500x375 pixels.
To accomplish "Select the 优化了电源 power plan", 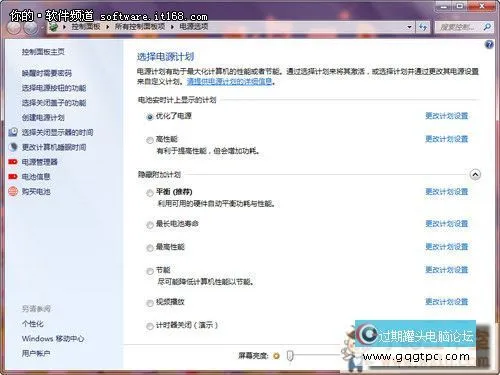I will [x=150, y=117].
